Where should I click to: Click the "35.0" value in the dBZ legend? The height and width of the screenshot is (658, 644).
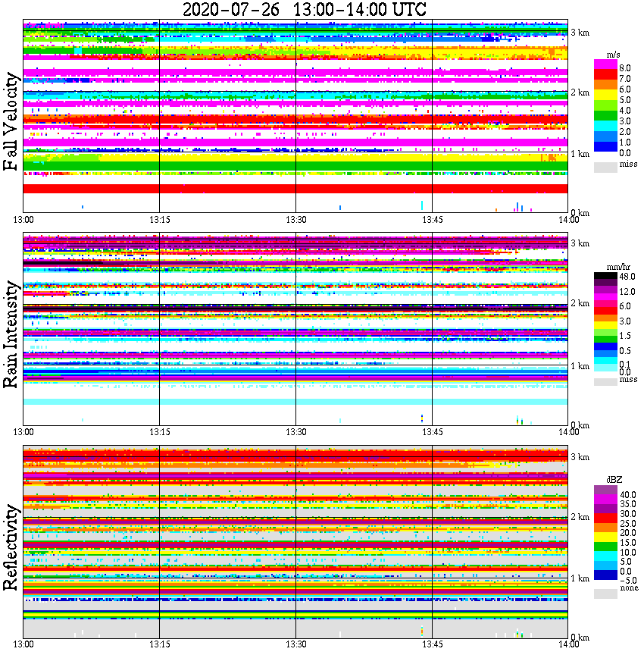627,504
